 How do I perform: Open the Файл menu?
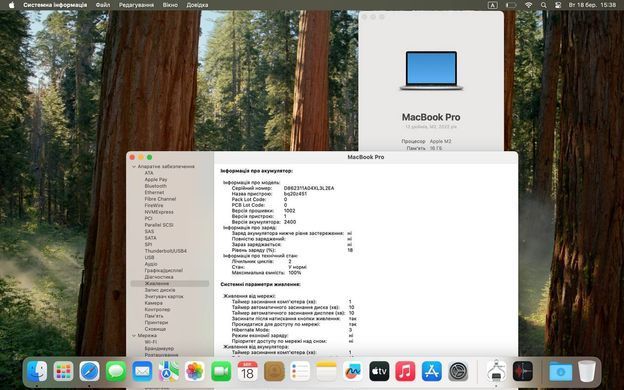pyautogui.click(x=103, y=5)
